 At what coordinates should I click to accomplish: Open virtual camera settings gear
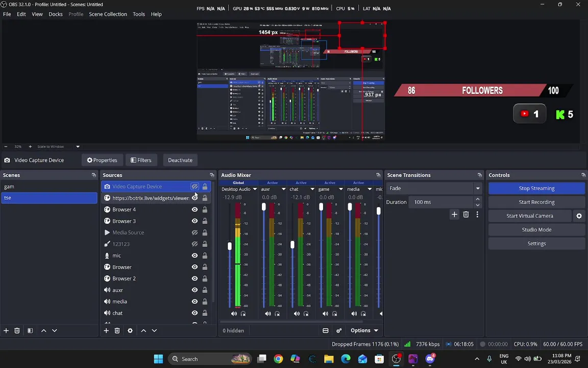[x=579, y=216]
